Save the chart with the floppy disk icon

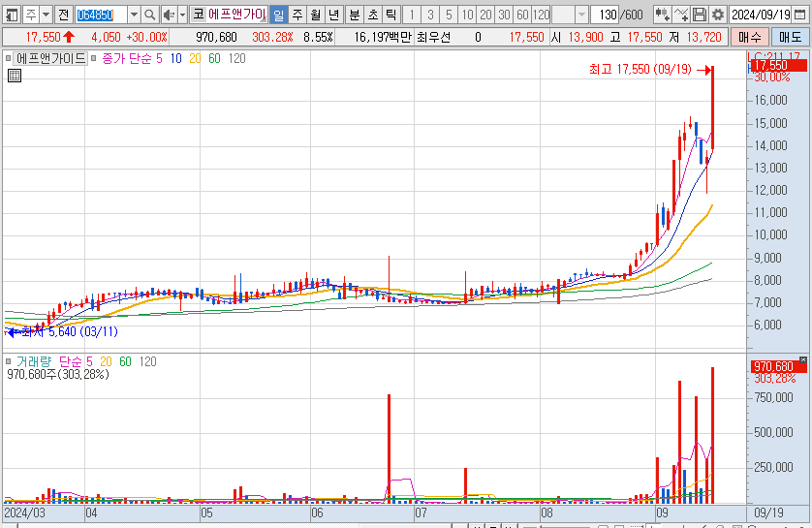[700, 15]
